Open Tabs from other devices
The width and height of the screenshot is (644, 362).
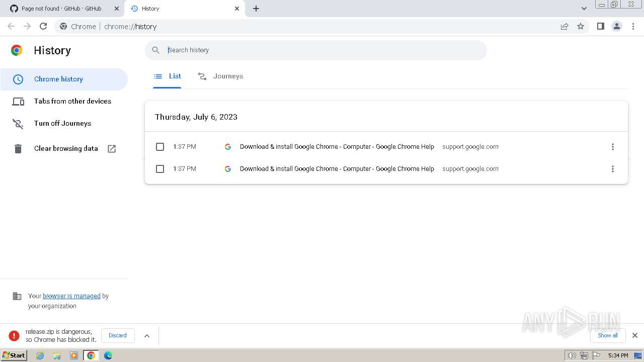(x=64, y=101)
